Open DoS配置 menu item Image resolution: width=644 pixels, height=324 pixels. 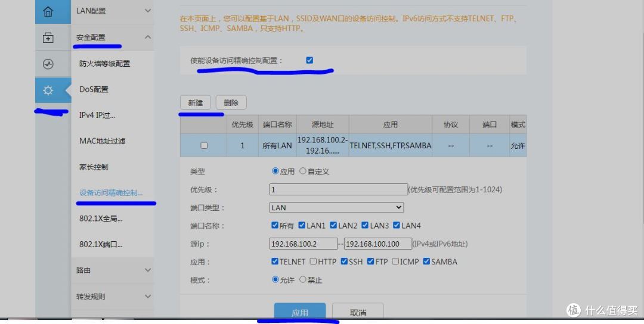94,89
